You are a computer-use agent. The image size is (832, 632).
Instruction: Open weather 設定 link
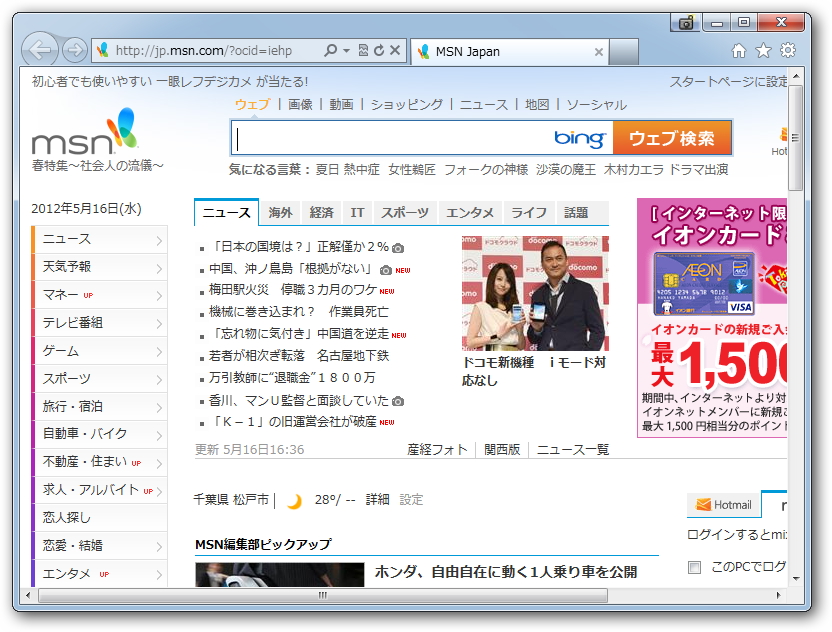(x=411, y=500)
